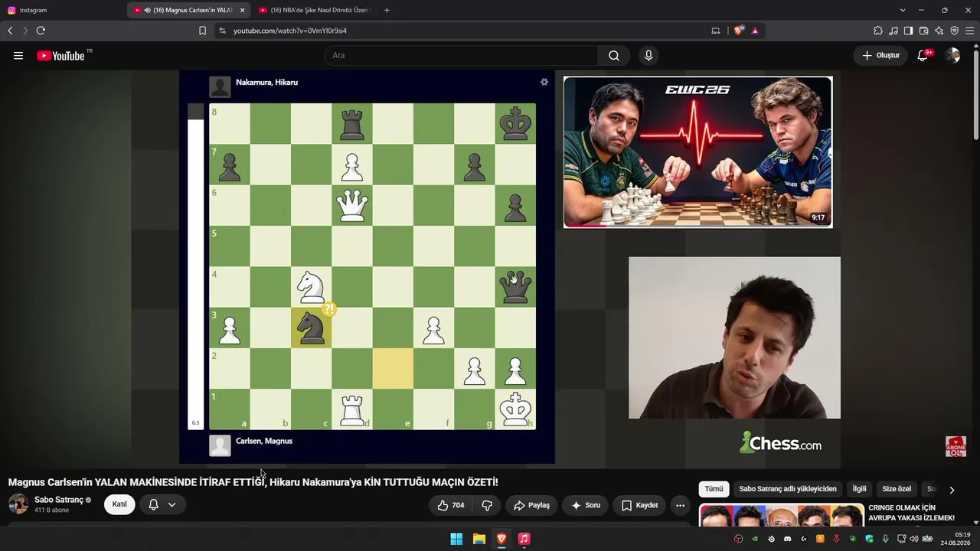Open Brave Leo AI sparkle icon
Viewport: 980px width, 551px height.
[x=939, y=31]
